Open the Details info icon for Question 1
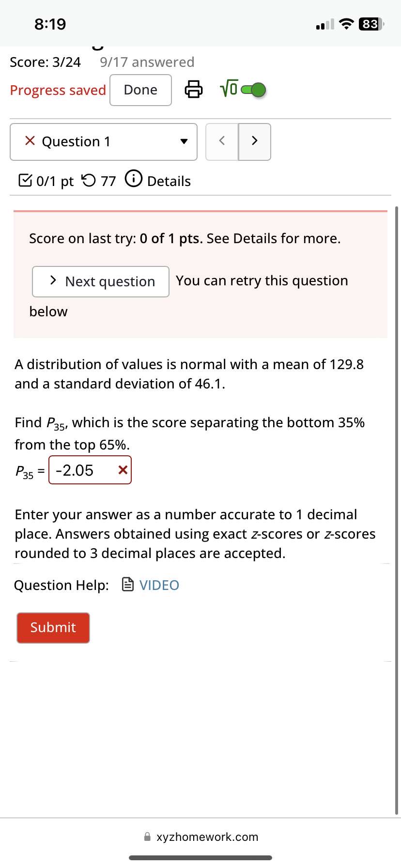 [134, 178]
